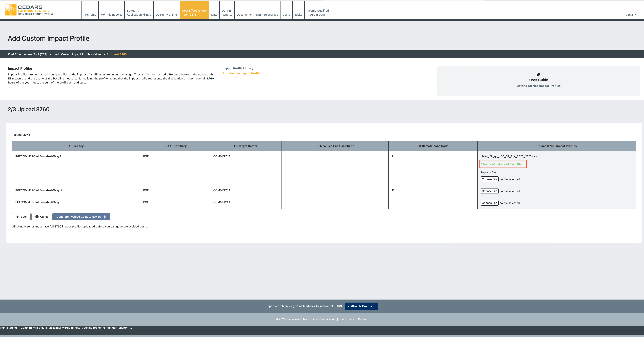The width and height of the screenshot is (644, 337).
Task: Choose replacement file for SonjaTest6May2 row
Action: coord(489,179)
